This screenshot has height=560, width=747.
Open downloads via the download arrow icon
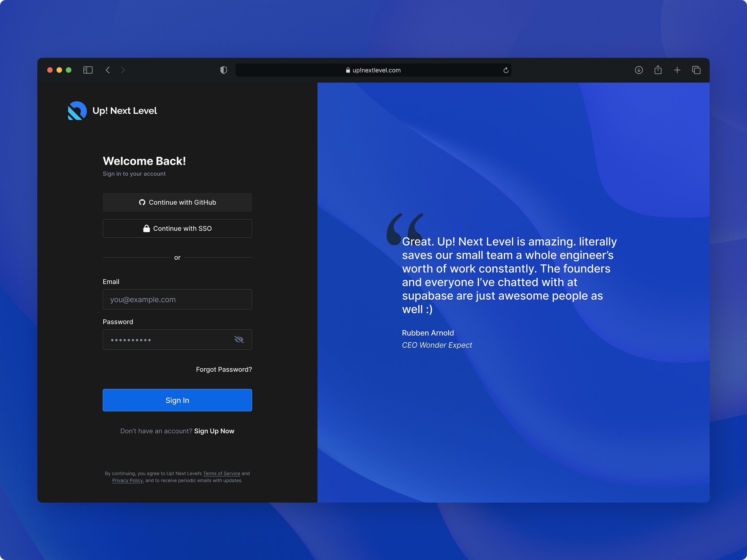pyautogui.click(x=639, y=70)
